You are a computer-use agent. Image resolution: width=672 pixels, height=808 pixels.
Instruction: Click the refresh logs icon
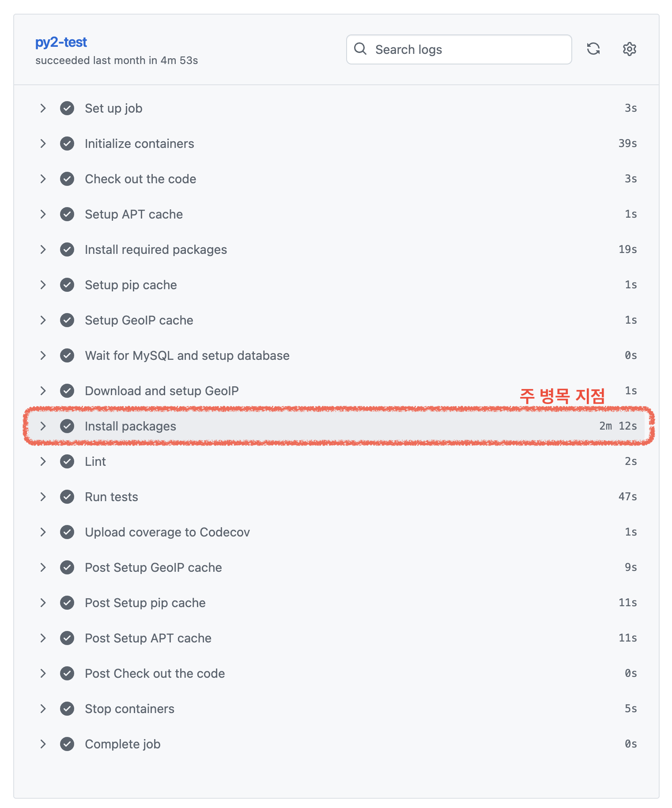[593, 49]
